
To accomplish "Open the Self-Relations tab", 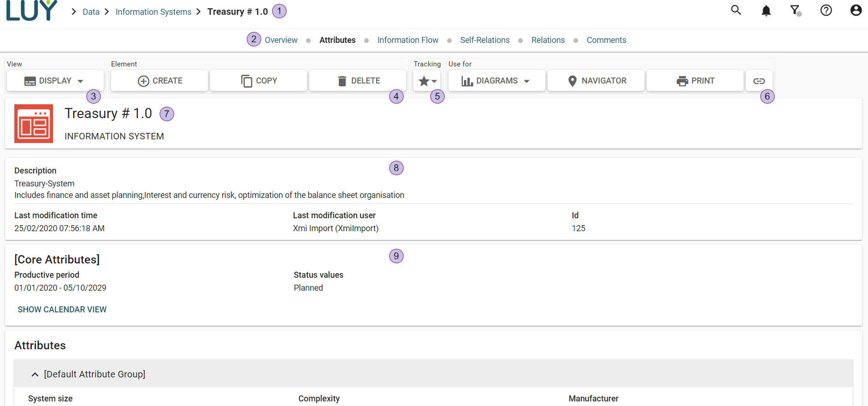I will coord(484,40).
